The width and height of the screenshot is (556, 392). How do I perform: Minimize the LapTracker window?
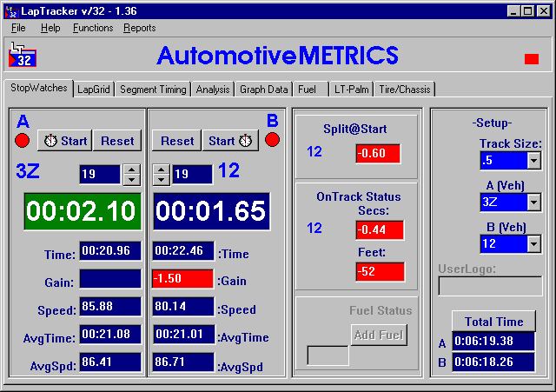[513, 11]
